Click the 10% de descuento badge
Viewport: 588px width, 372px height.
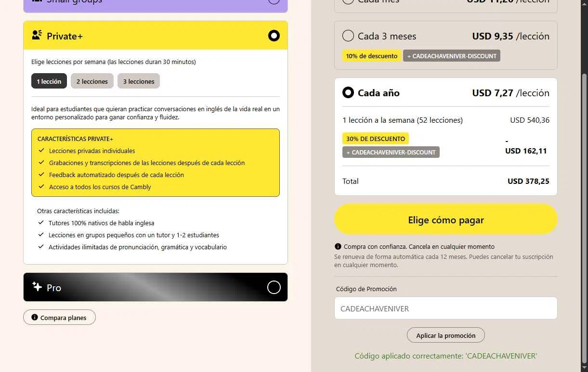[371, 56]
